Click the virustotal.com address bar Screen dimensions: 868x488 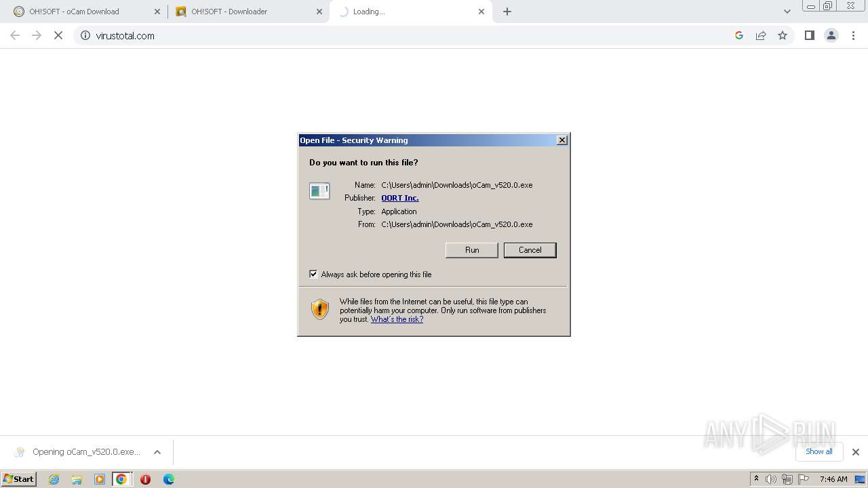tap(407, 35)
